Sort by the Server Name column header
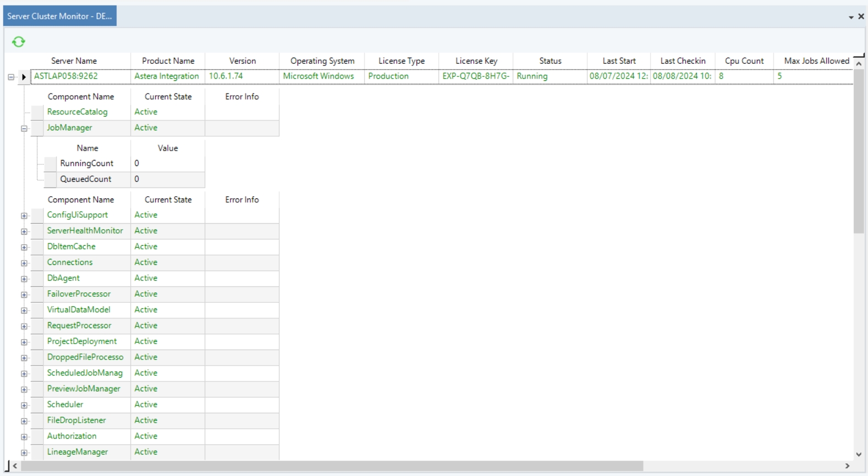Viewport: 868px width, 476px height. 74,61
